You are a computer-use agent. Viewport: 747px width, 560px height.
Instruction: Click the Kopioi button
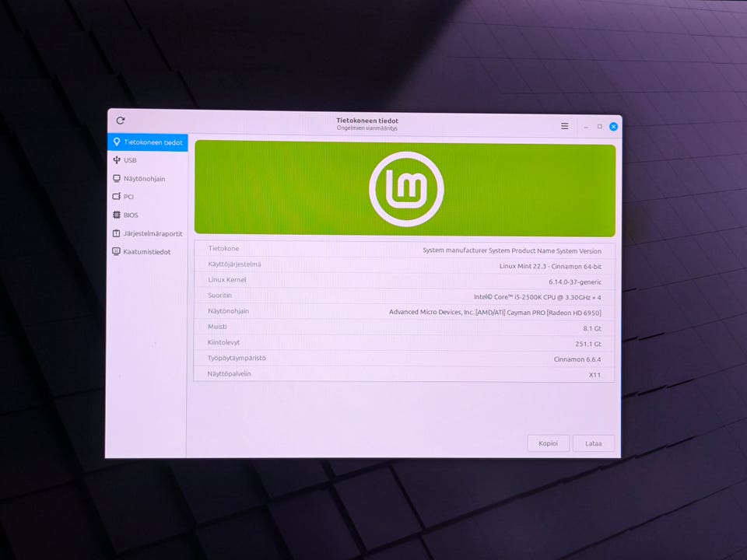548,443
